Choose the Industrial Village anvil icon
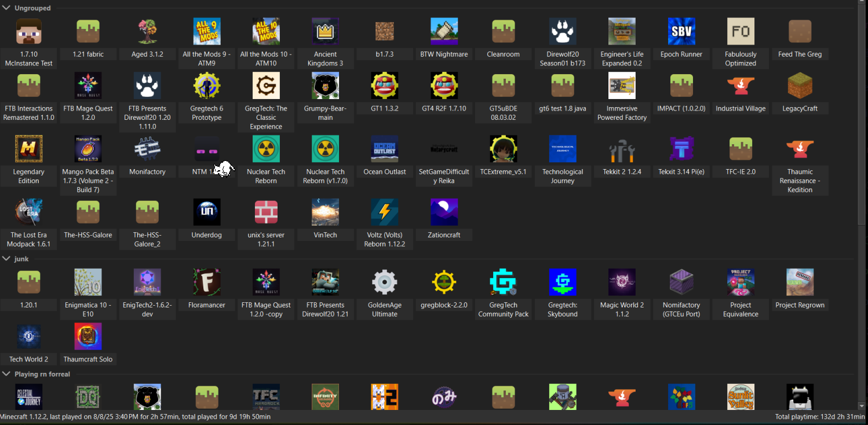Viewport: 868px width, 425px height. click(741, 86)
